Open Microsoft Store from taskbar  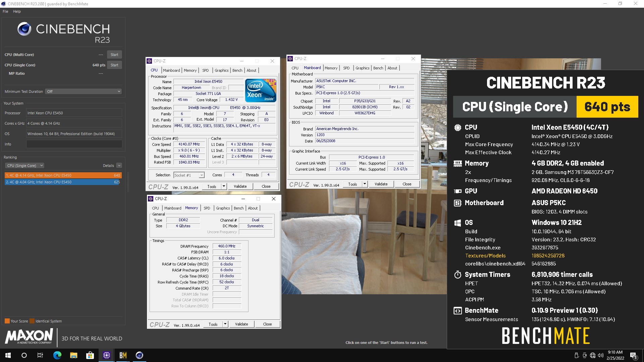90,355
